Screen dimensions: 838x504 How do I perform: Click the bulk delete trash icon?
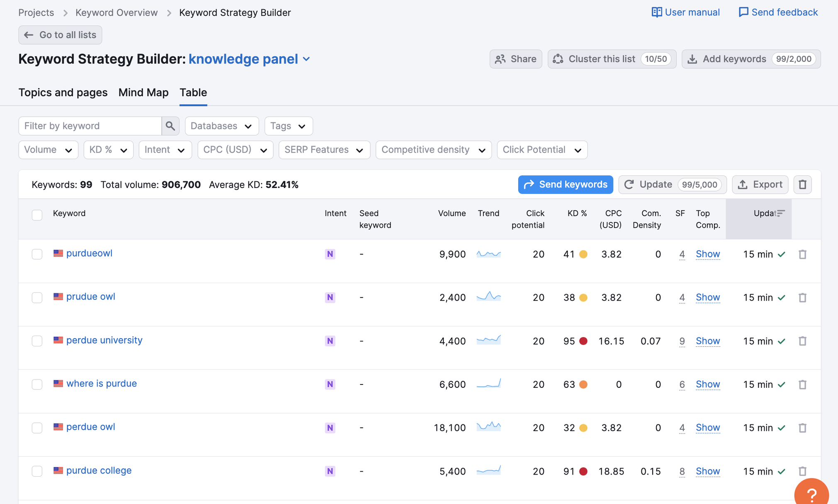click(x=802, y=185)
